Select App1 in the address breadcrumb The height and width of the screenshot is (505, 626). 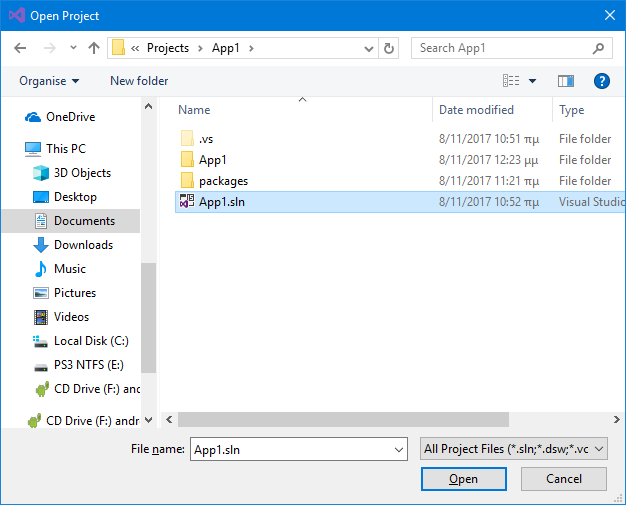point(226,48)
